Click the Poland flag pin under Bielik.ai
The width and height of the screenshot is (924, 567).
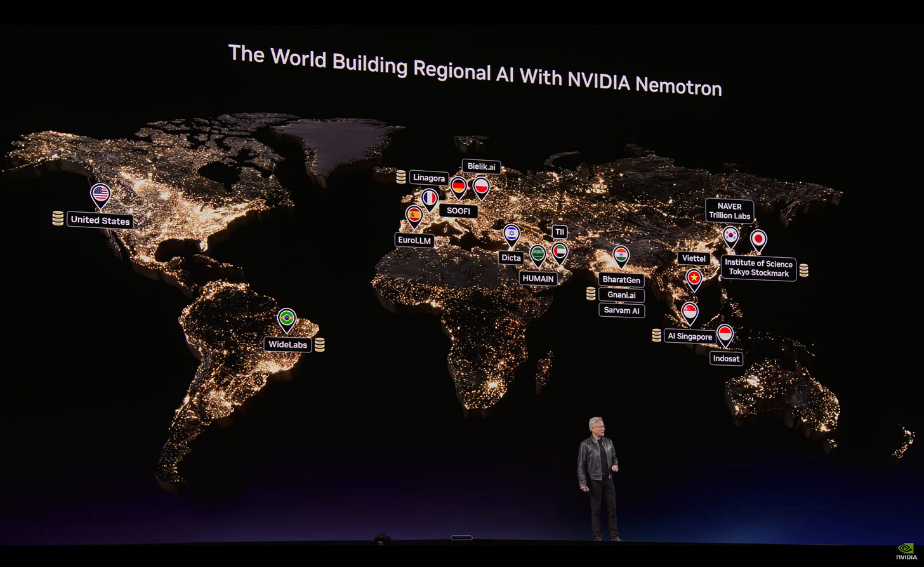[482, 189]
